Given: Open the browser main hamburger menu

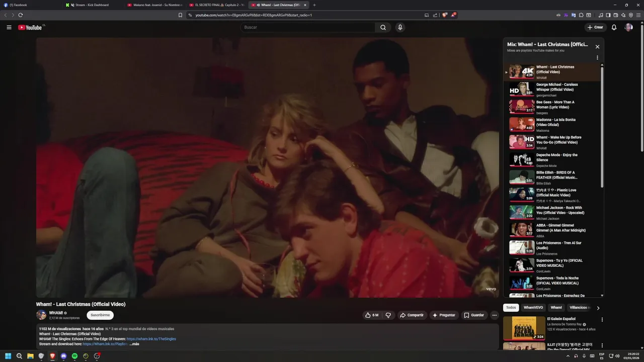Looking at the screenshot, I should pyautogui.click(x=638, y=15).
